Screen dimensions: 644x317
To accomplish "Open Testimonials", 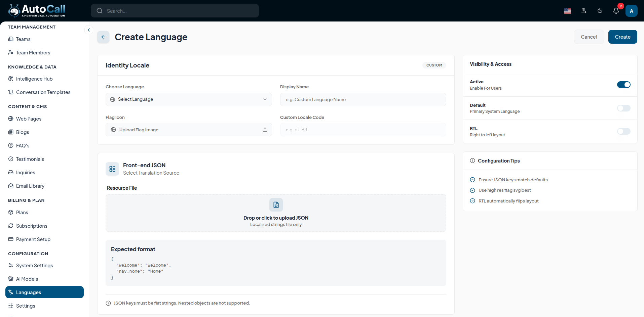I will 44,159.
